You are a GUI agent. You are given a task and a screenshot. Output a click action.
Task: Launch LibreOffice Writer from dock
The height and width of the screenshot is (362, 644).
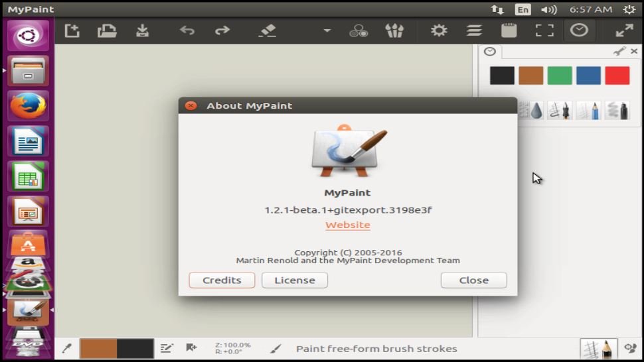click(28, 141)
